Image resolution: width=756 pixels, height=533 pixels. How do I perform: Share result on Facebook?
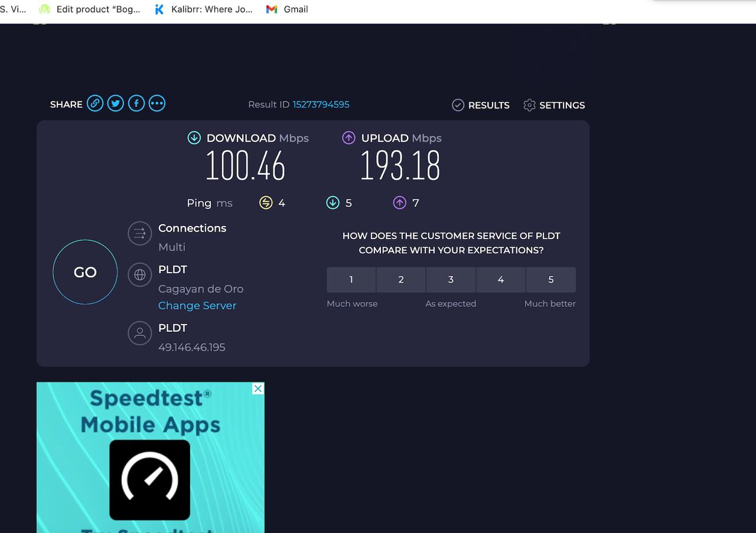click(136, 104)
